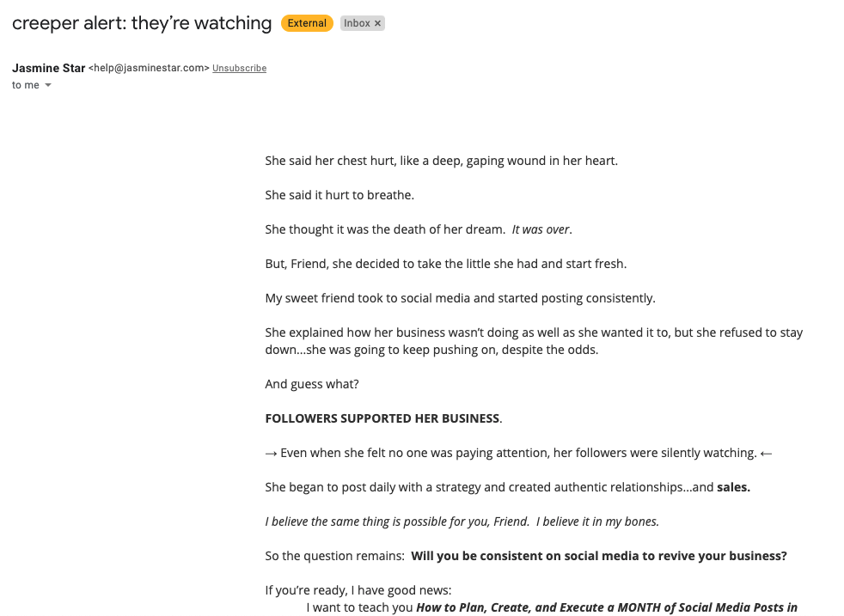Click the line "And guess what?"
Image resolution: width=844 pixels, height=616 pixels.
[x=311, y=384]
